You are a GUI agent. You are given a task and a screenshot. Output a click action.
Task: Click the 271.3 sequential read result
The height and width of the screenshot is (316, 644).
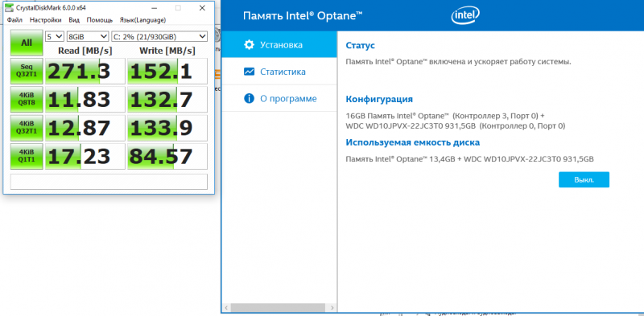point(85,71)
